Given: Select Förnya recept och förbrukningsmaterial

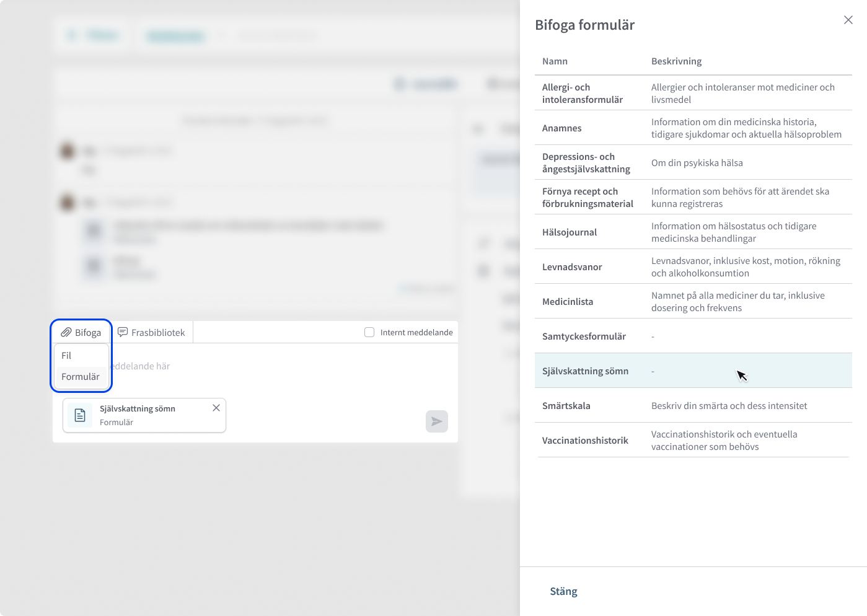Looking at the screenshot, I should [x=693, y=197].
